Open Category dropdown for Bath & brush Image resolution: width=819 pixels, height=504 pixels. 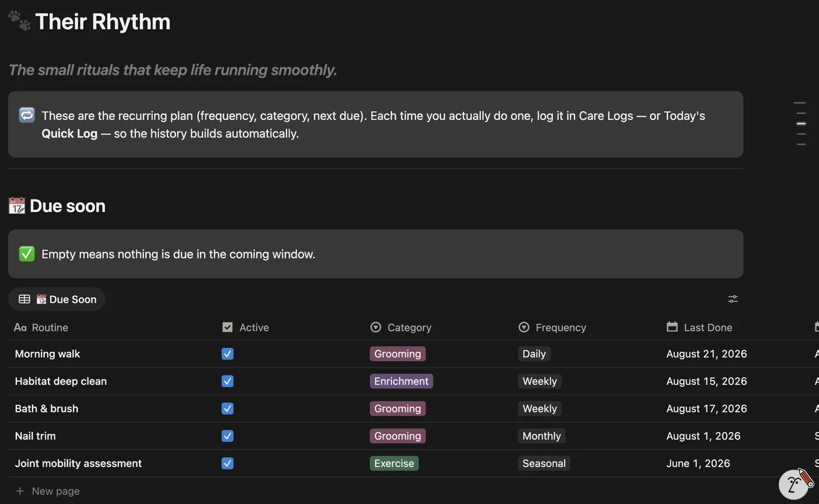click(x=398, y=409)
